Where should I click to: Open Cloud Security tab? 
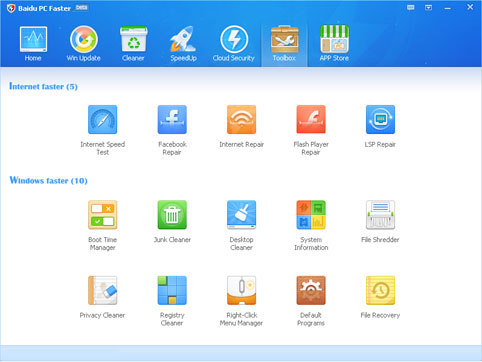coord(234,44)
